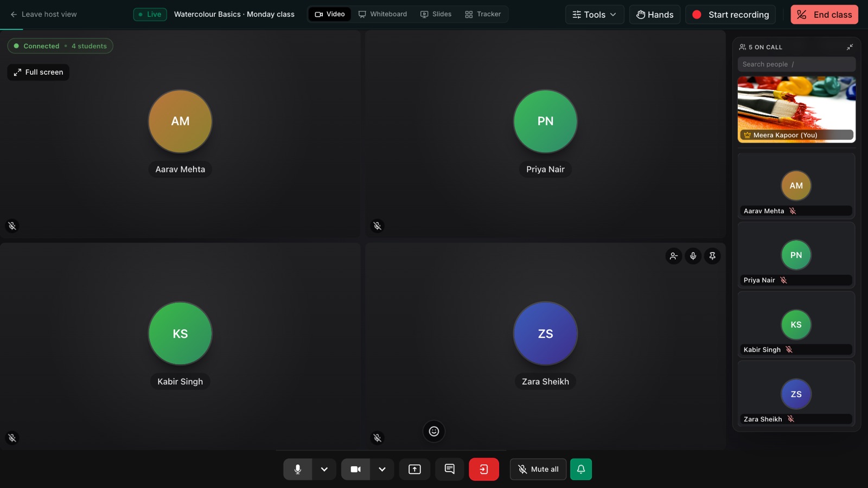Select Meera Kapoor's video thumbnail

point(796,110)
